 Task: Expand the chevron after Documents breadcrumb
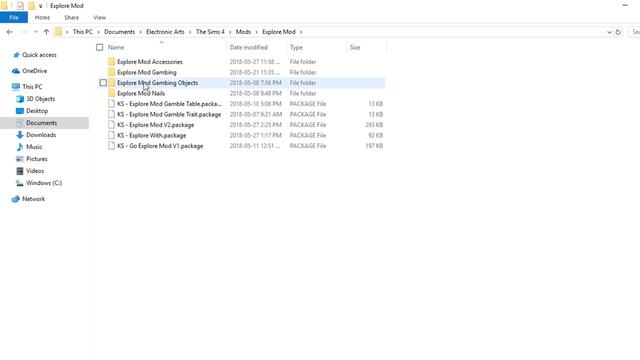(140, 32)
